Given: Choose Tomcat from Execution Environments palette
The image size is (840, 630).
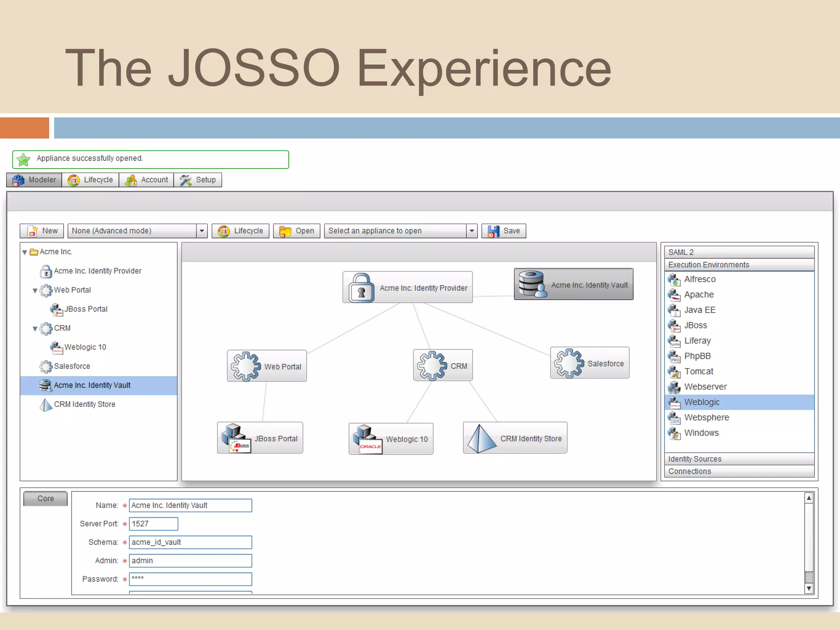Looking at the screenshot, I should click(x=698, y=371).
